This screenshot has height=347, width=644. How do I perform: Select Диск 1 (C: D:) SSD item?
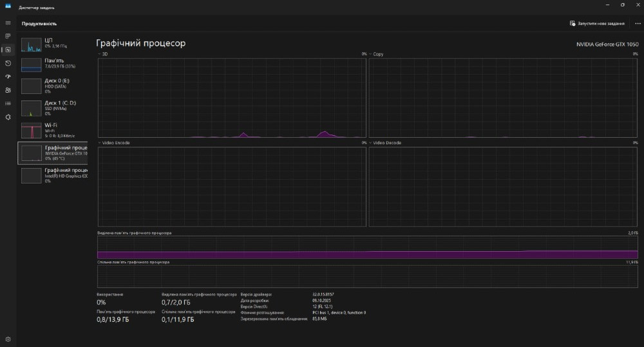[x=54, y=108]
